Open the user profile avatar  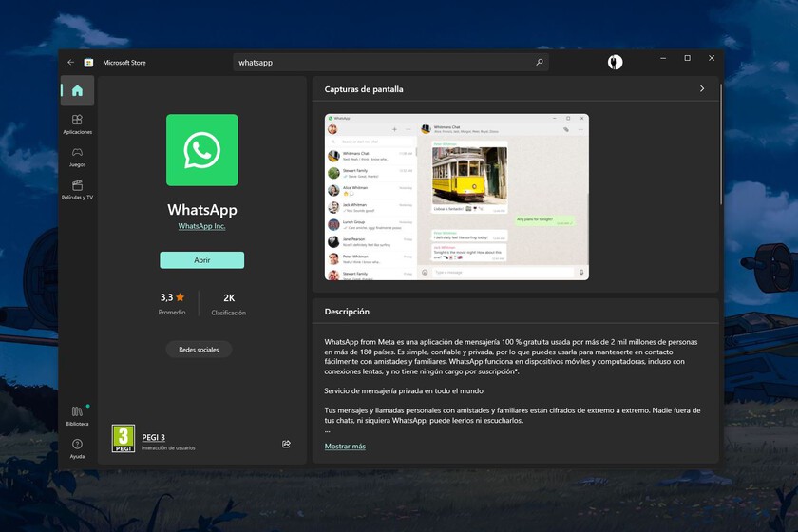(615, 62)
